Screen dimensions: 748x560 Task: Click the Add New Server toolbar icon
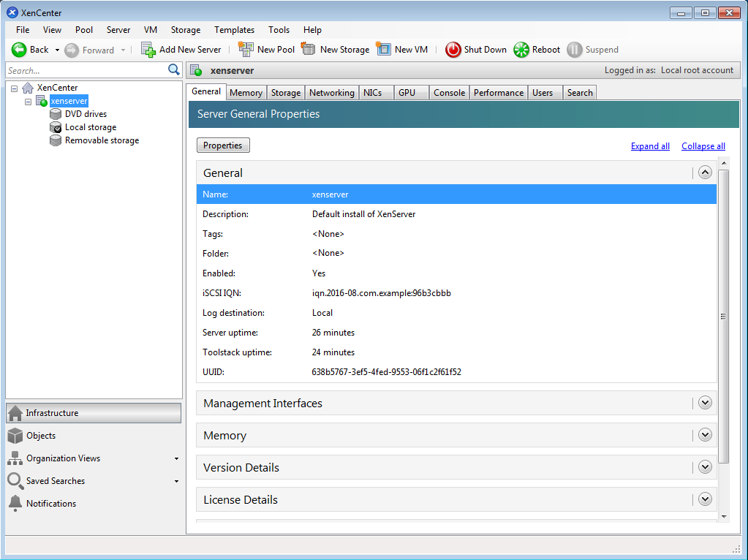(148, 50)
